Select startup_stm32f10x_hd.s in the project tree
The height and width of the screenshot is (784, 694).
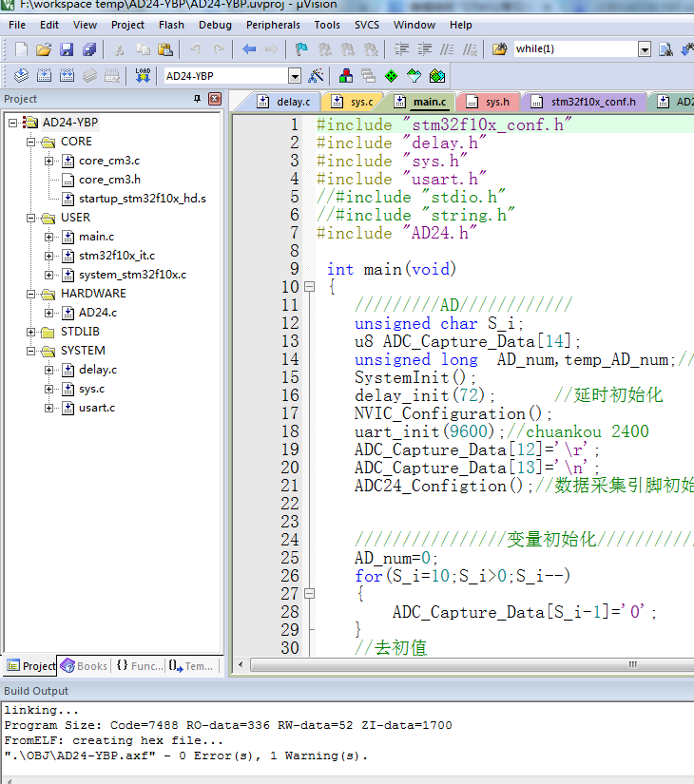click(142, 199)
